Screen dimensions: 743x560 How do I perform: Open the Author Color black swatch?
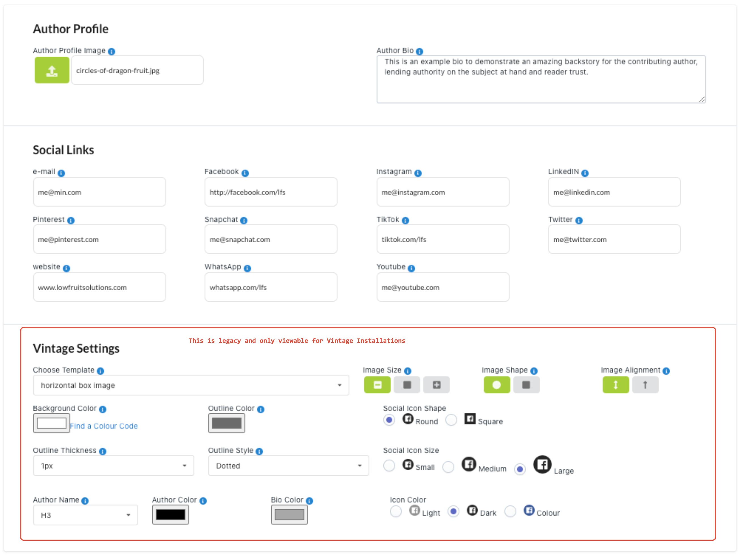coord(170,515)
